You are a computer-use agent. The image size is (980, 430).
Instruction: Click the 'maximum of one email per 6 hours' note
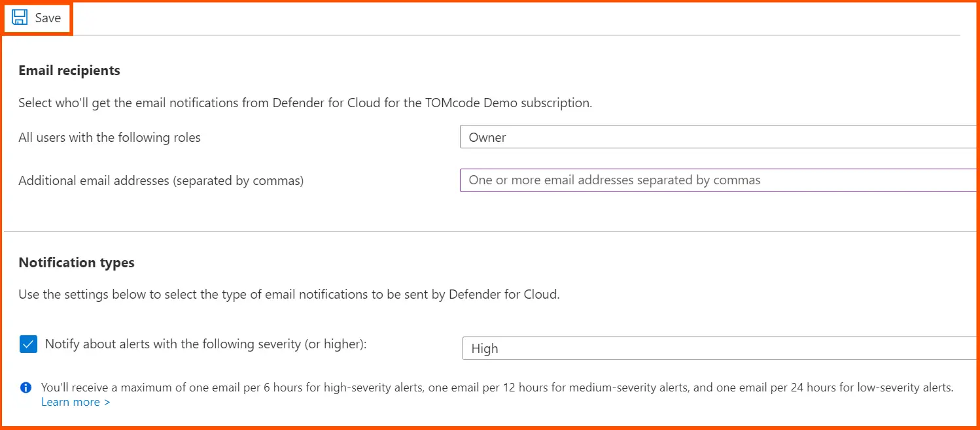(x=497, y=388)
